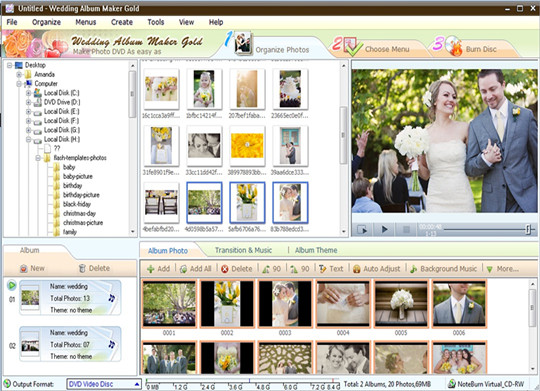Rotate photo 90 degrees counterclockwise
Screen dimensions: 540x391
click(266, 269)
